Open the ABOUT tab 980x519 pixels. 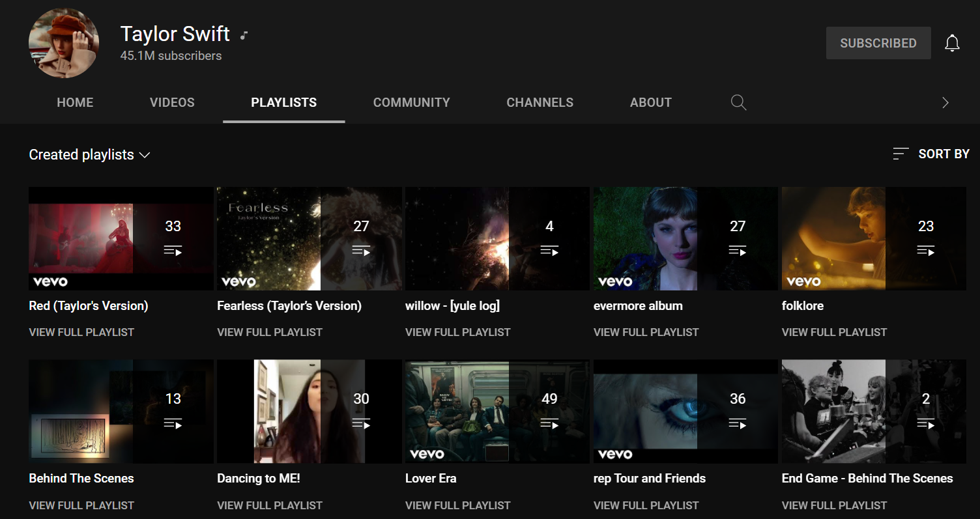coord(651,102)
